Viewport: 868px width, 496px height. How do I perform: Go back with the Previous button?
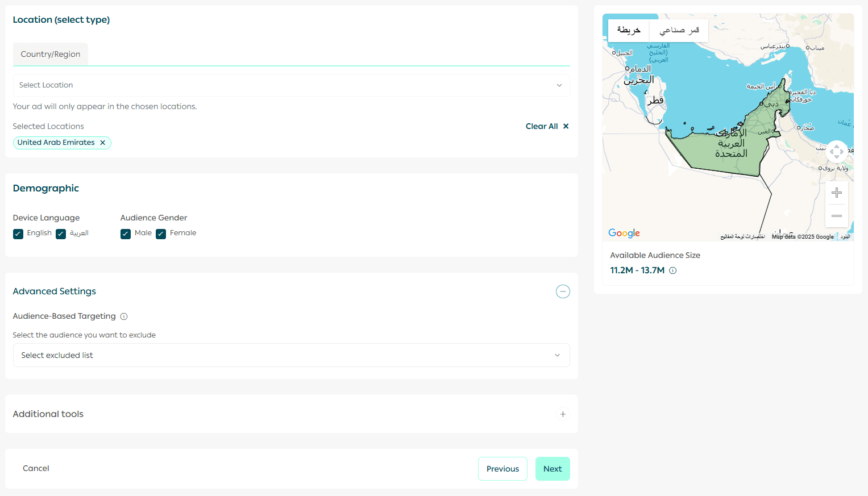coord(502,469)
